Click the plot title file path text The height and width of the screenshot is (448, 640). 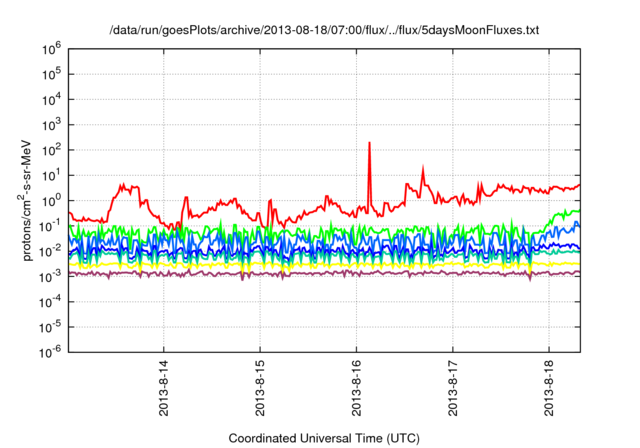point(324,30)
